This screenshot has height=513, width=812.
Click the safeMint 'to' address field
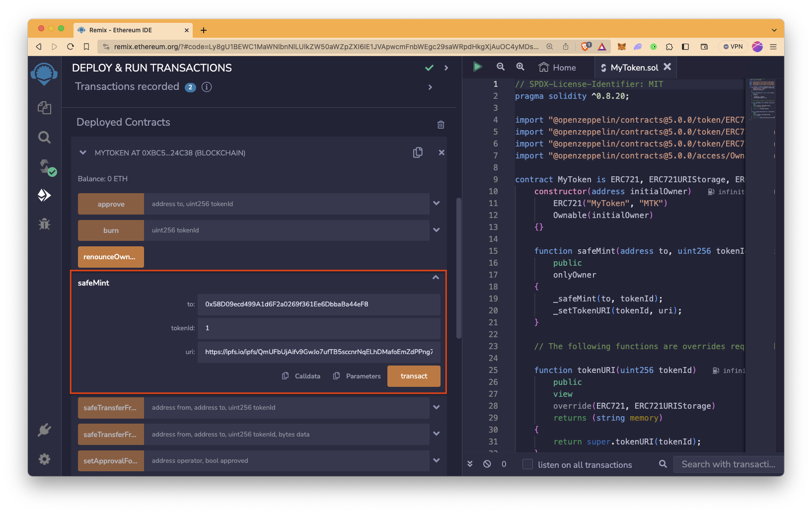pyautogui.click(x=319, y=304)
